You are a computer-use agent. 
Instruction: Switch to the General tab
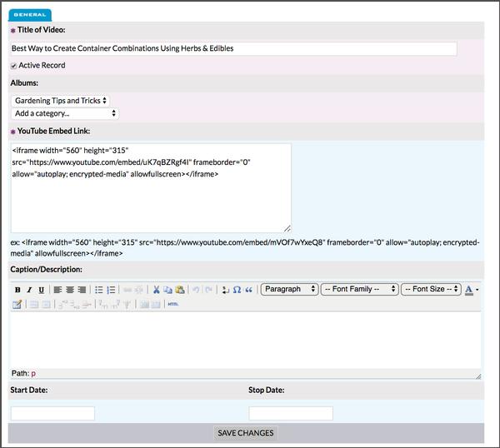click(x=30, y=14)
